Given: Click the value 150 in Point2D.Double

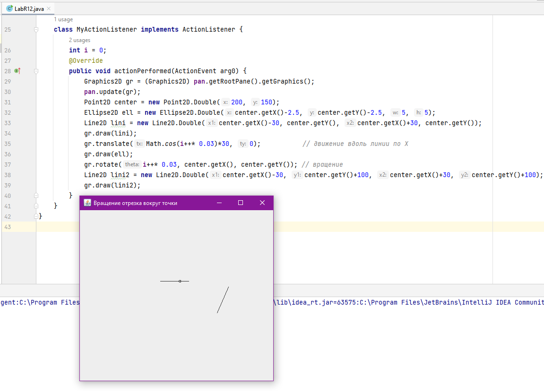Looking at the screenshot, I should coord(267,102).
